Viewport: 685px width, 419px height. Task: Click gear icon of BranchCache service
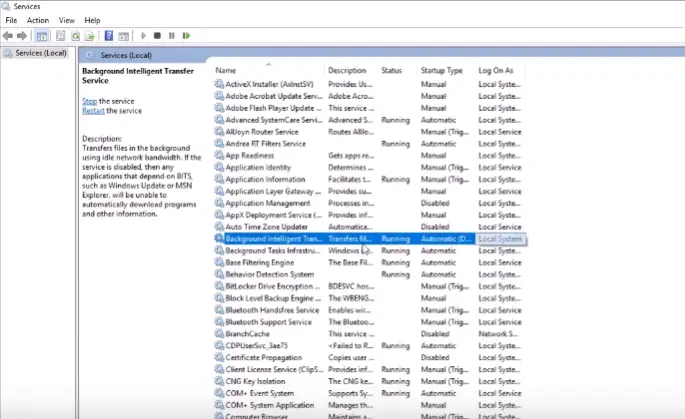[219, 333]
